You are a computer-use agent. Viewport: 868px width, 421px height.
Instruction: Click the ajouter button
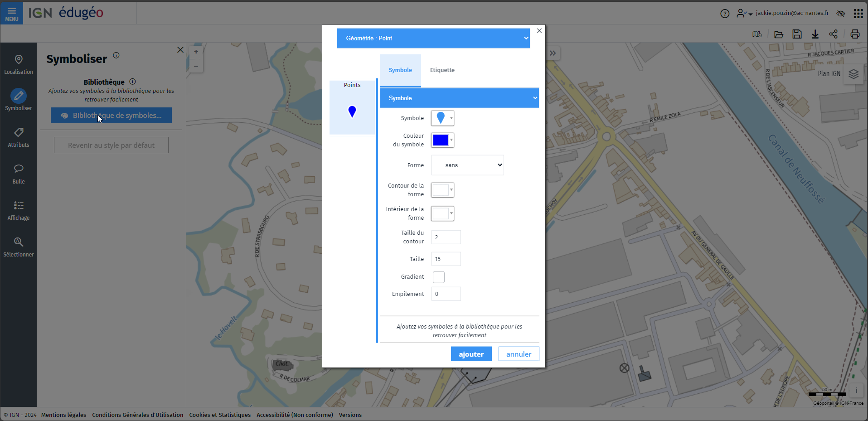pyautogui.click(x=471, y=354)
